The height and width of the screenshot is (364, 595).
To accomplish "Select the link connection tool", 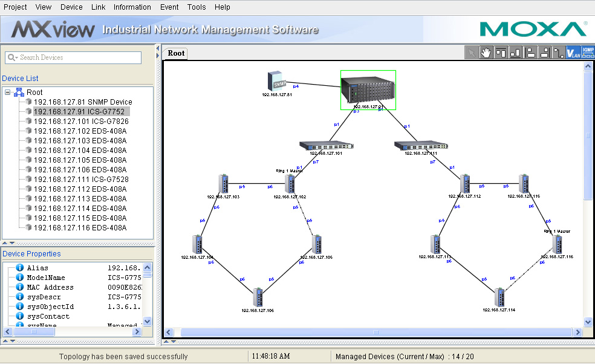I will pyautogui.click(x=559, y=53).
